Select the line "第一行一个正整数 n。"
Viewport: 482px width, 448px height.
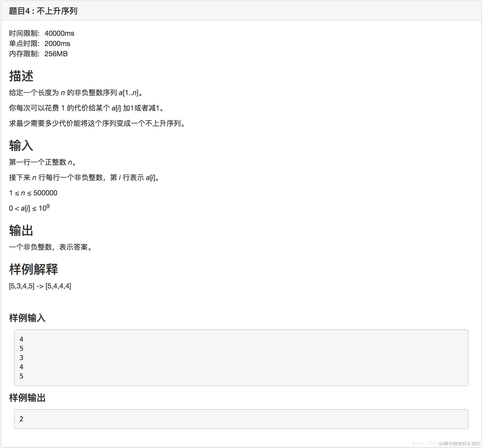tap(43, 162)
